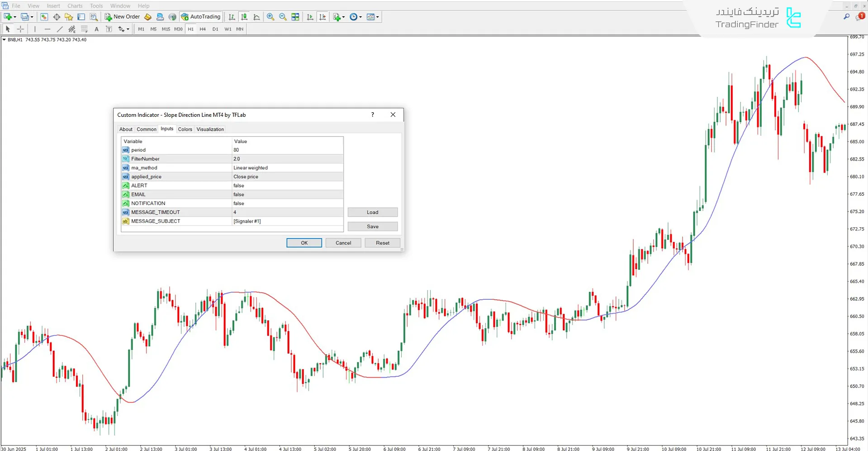Toggle the AutoTrading button
The width and height of the screenshot is (868, 451).
(201, 17)
